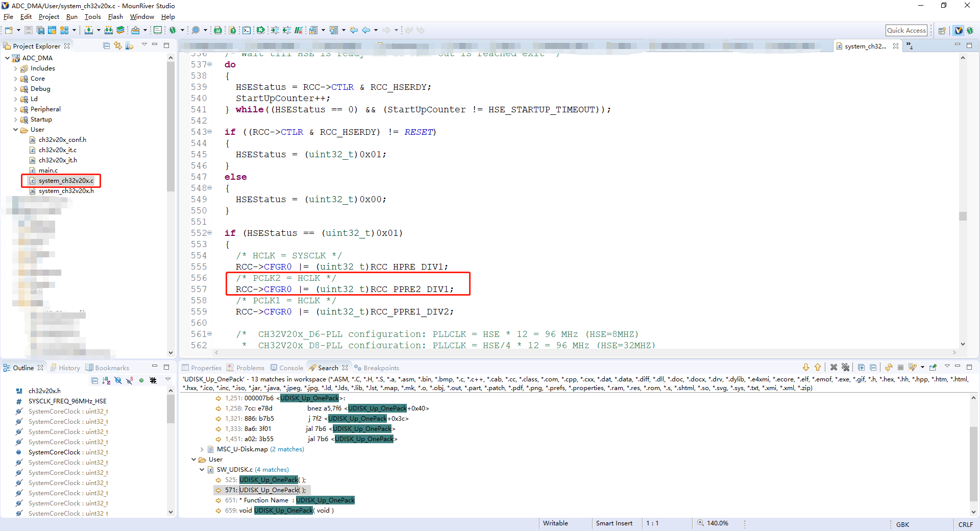
Task: Click the Search magnifier toolbar icon
Action: tap(195, 30)
